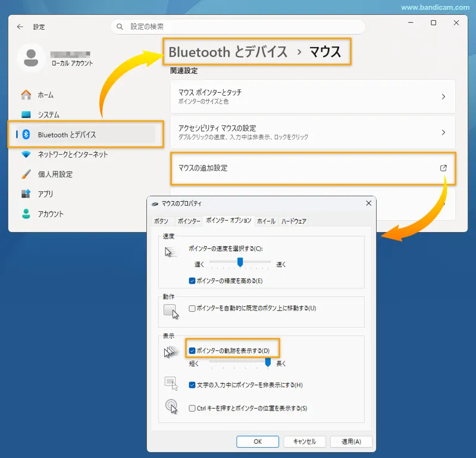Toggle 文字の入力中にポインターを非表示にする checkbox
476x458 pixels.
pos(192,385)
